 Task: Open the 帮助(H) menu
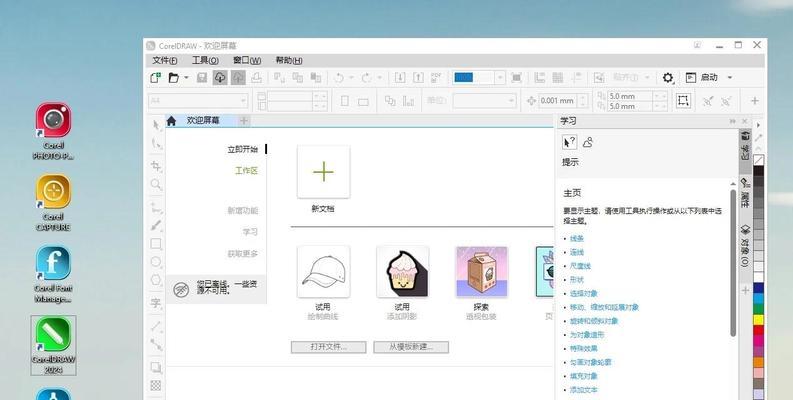288,60
